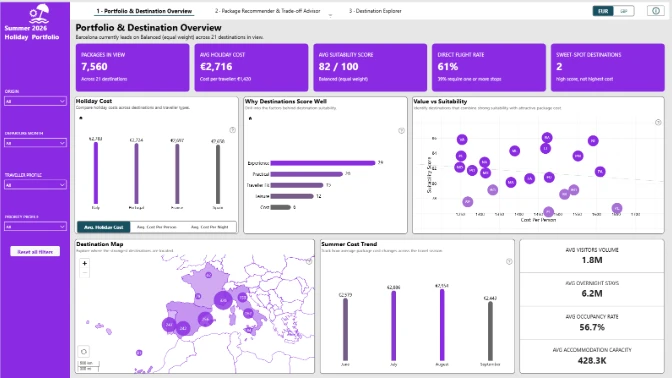Click the Sweet-Spot Destinations KPI card

coord(607,67)
